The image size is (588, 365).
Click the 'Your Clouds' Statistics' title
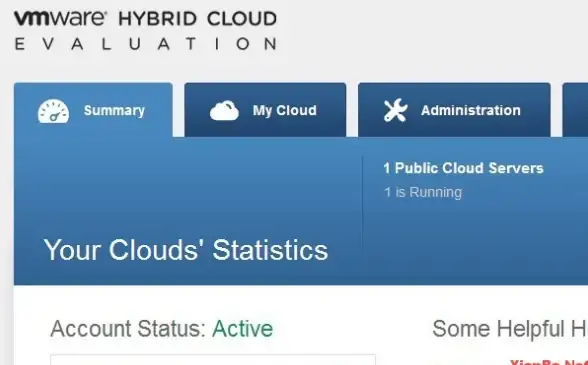tap(186, 250)
